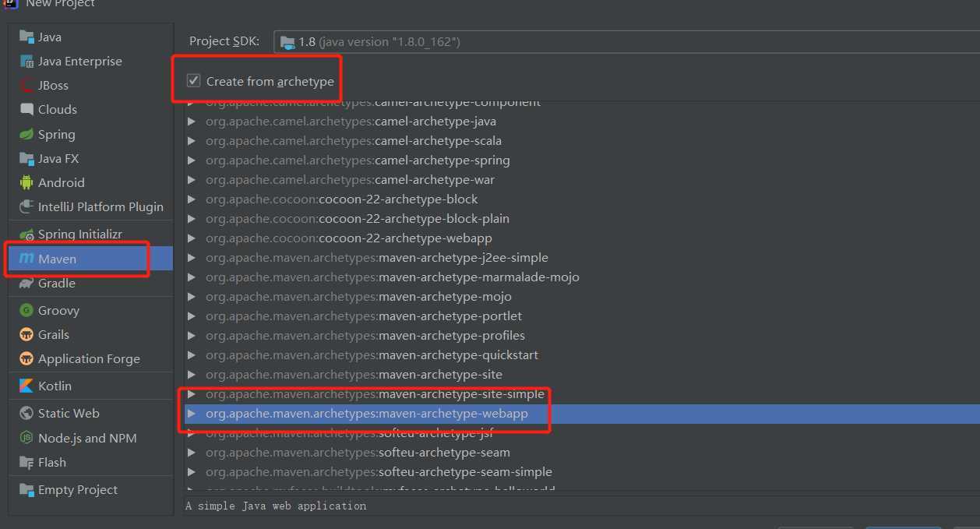Click the JBoss icon

tap(26, 85)
